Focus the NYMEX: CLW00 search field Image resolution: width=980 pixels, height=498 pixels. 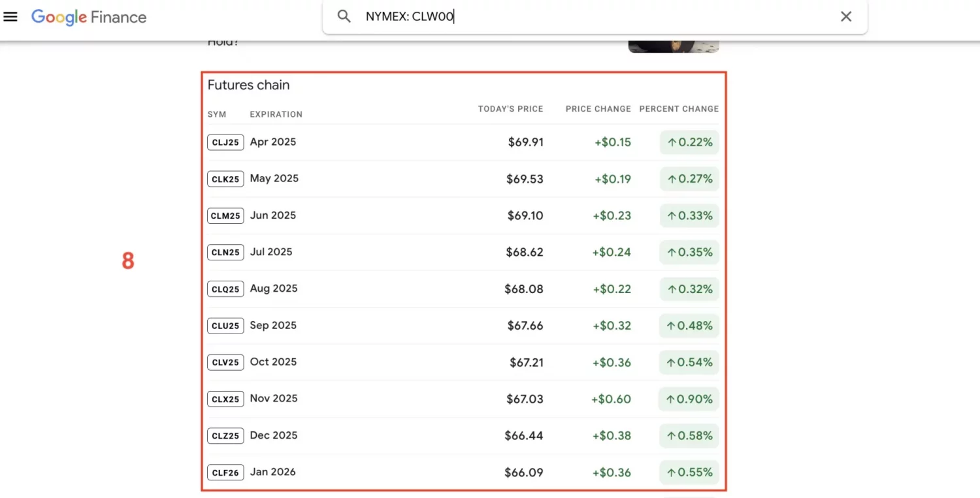coord(595,17)
